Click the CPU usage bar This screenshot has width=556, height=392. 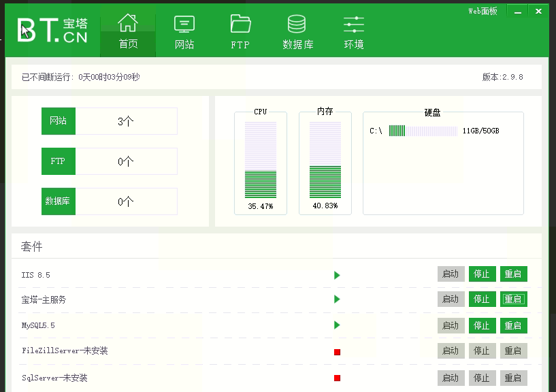261,160
